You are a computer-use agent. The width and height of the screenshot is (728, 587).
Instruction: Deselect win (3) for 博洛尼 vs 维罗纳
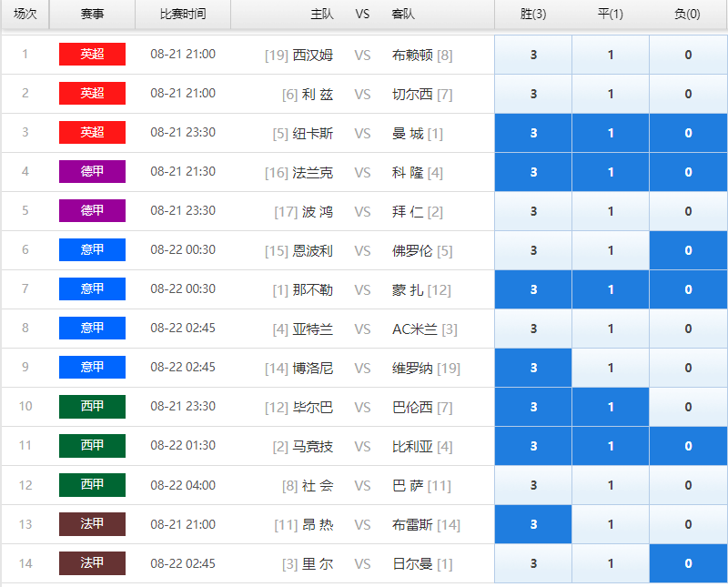tap(533, 368)
